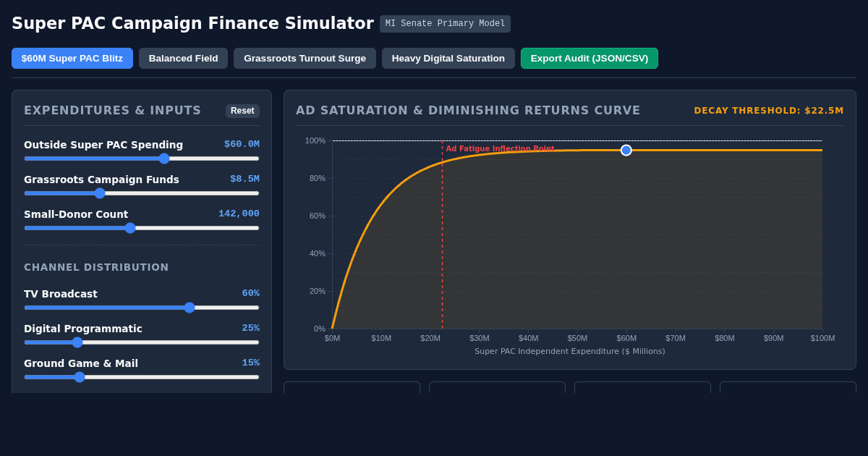This screenshot has width=868, height=456.
Task: Click the Decay Threshold: $22.5M text
Action: coord(769,111)
